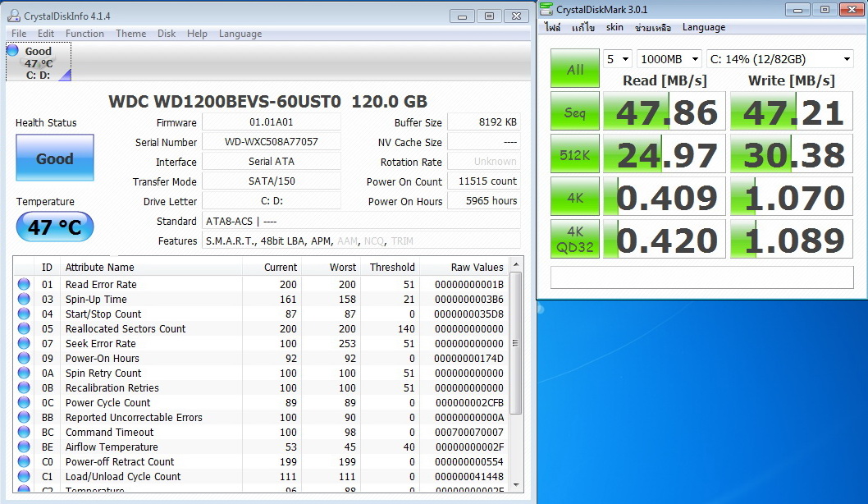The image size is (868, 504).
Task: Open the drive dropdown showing C: 14%
Action: (780, 59)
